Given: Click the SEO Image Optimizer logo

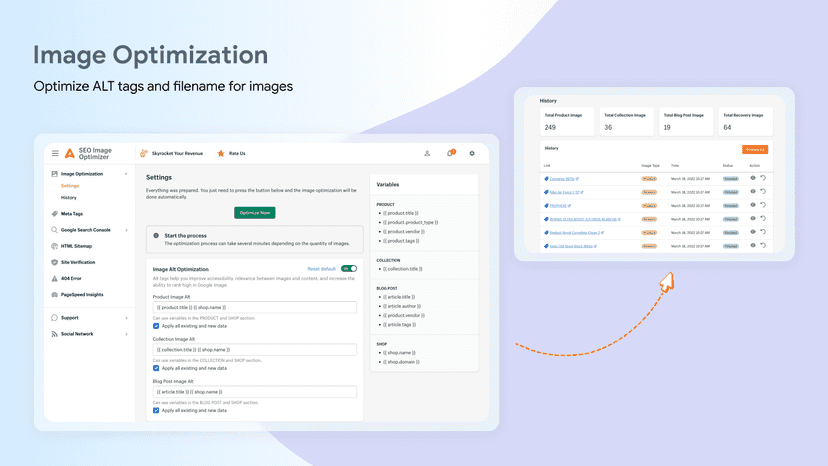Looking at the screenshot, I should pos(88,153).
